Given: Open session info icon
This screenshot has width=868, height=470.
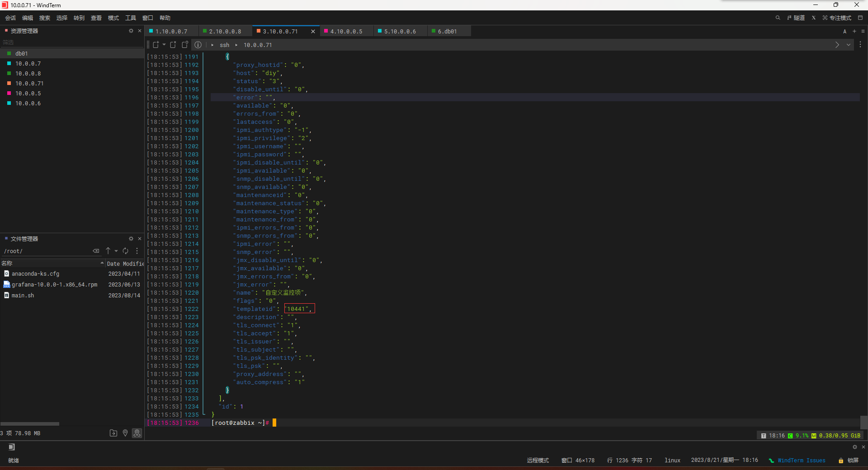Looking at the screenshot, I should click(x=198, y=45).
